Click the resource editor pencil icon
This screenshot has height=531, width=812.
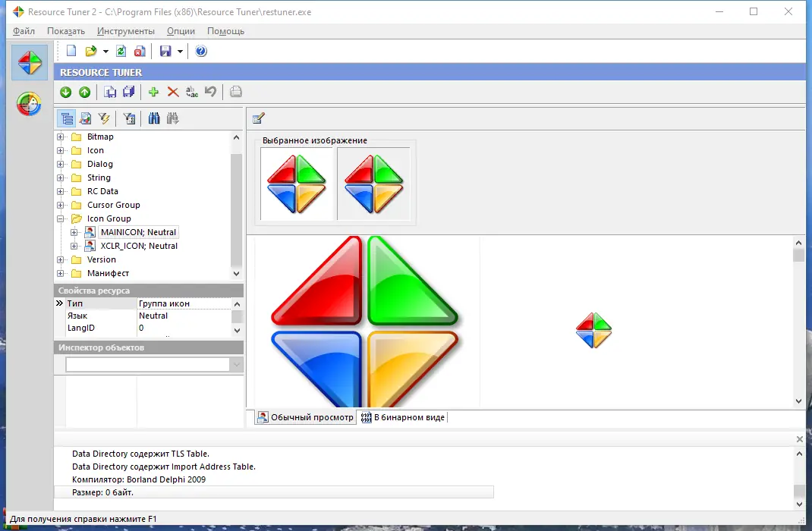pos(259,118)
